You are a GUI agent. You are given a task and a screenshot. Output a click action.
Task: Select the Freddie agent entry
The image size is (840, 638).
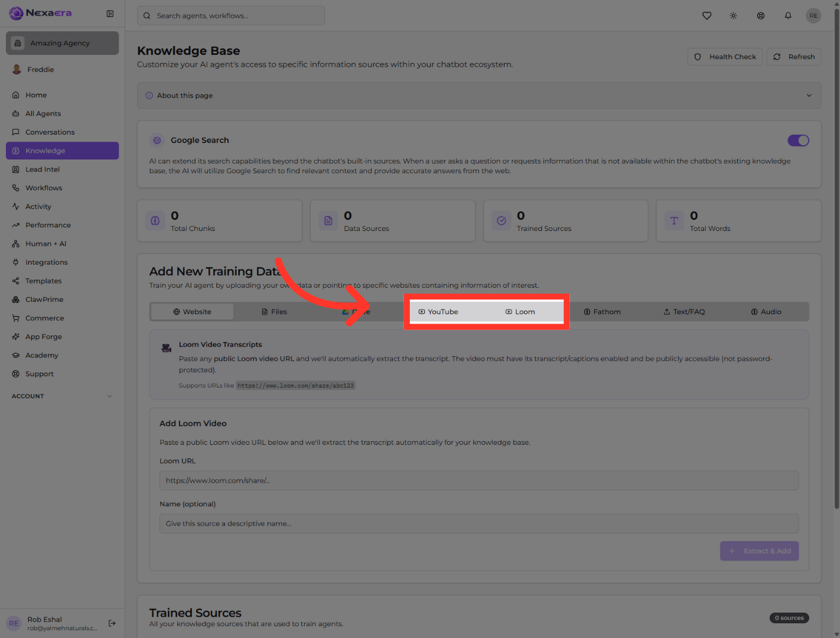pyautogui.click(x=62, y=70)
